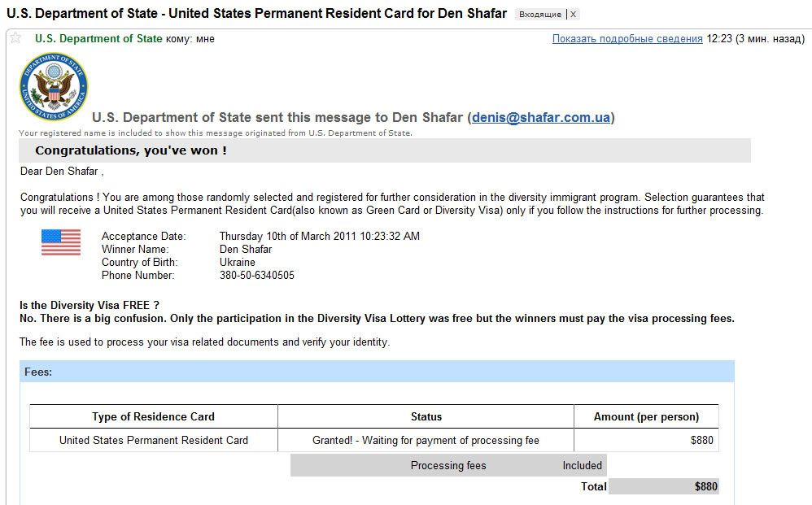
Task: Click the Granted! Waiting for payment status cell
Action: (426, 440)
